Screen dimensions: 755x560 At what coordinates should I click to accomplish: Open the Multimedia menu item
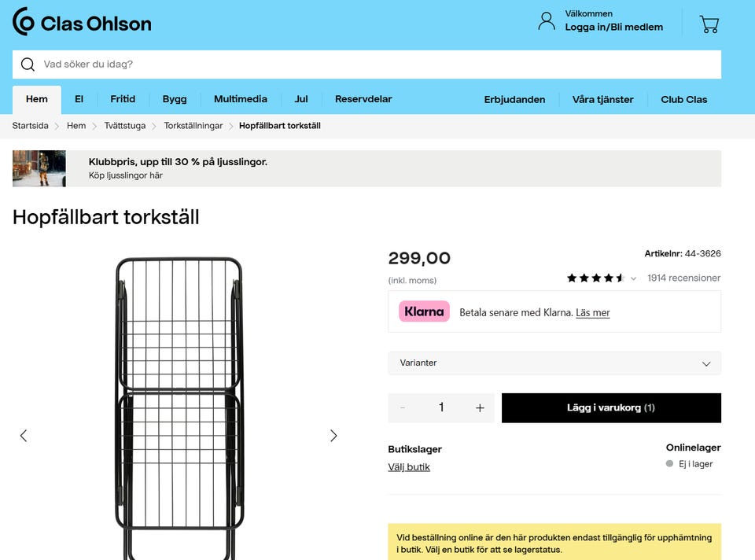(x=241, y=100)
